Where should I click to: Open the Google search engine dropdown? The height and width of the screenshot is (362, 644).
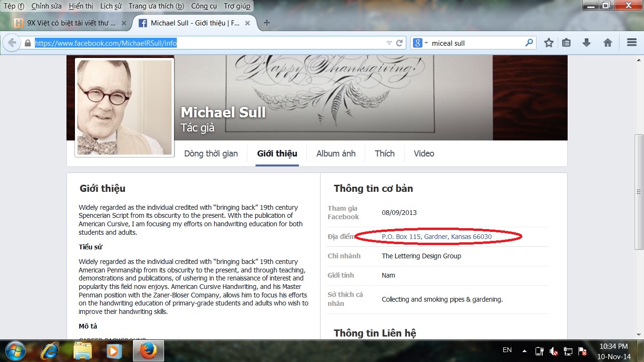coord(421,43)
